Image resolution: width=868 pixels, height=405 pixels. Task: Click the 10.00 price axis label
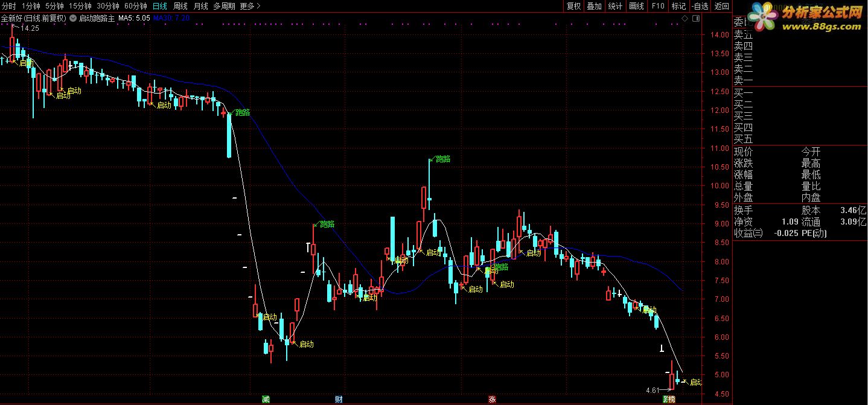tap(719, 186)
